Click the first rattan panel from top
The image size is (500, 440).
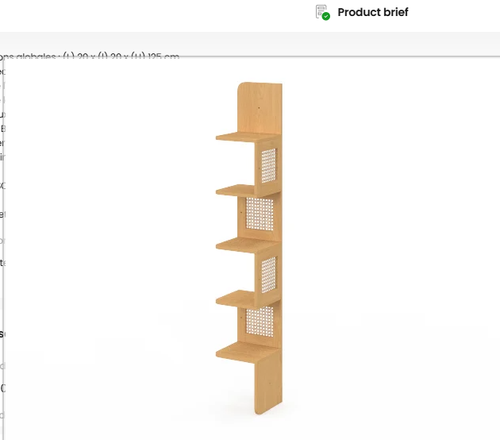point(269,165)
